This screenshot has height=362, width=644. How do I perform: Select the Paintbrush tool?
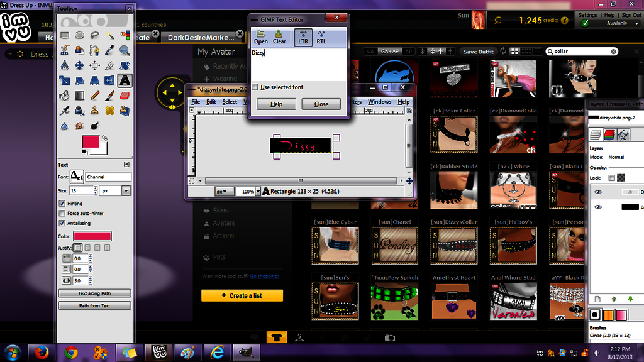point(109,96)
